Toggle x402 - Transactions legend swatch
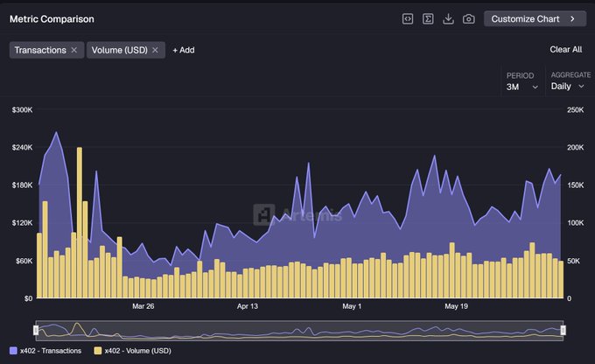 (x=13, y=351)
